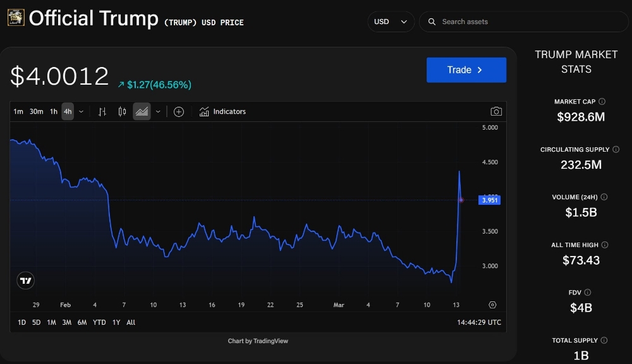The image size is (632, 364).
Task: Open the USD currency dropdown
Action: pos(391,21)
